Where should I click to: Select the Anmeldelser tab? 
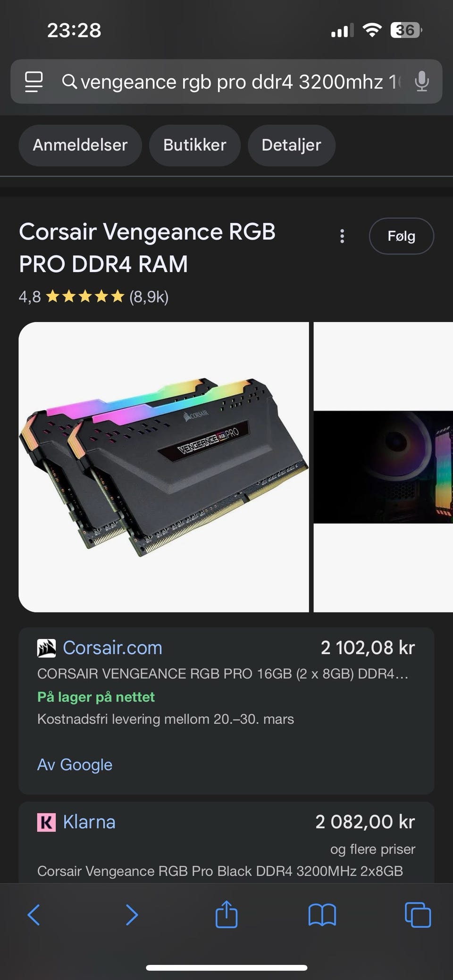pyautogui.click(x=80, y=145)
